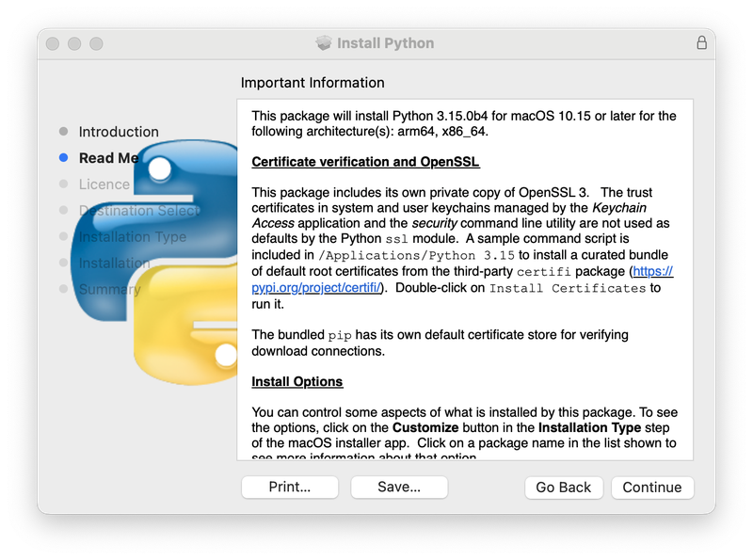
Task: Click the package icon beside Install Python title
Action: (324, 43)
